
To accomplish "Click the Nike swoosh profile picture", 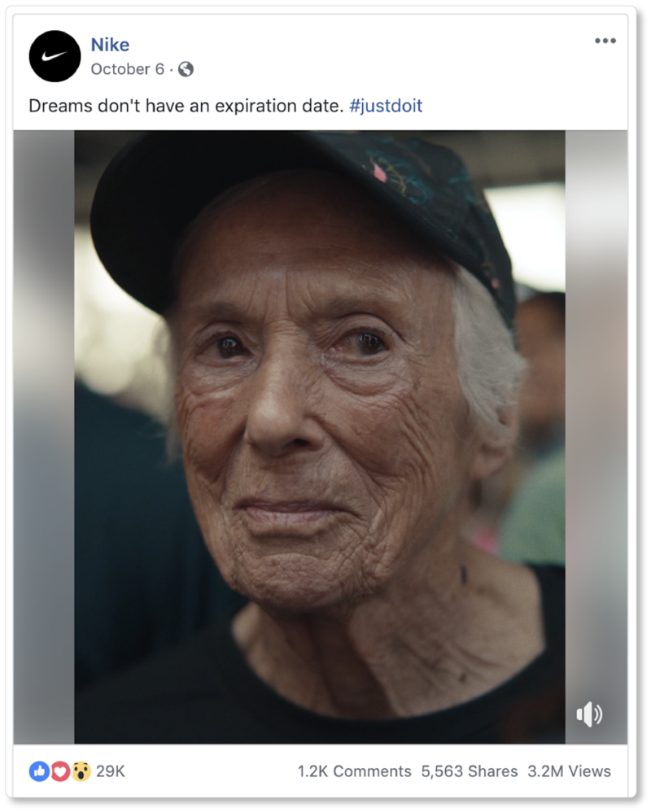I will (55, 56).
